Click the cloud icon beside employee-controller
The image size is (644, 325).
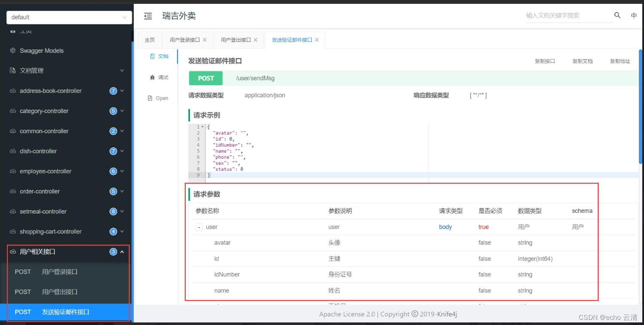tap(13, 171)
